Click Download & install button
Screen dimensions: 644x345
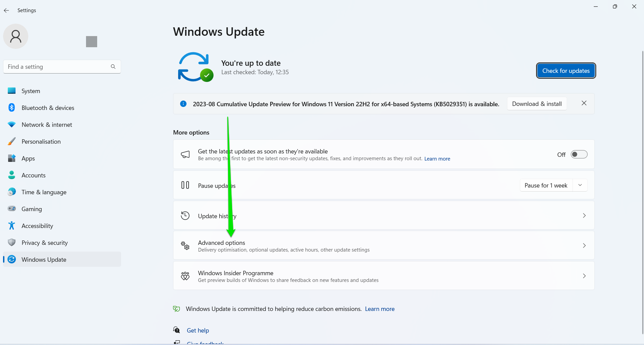coord(537,104)
